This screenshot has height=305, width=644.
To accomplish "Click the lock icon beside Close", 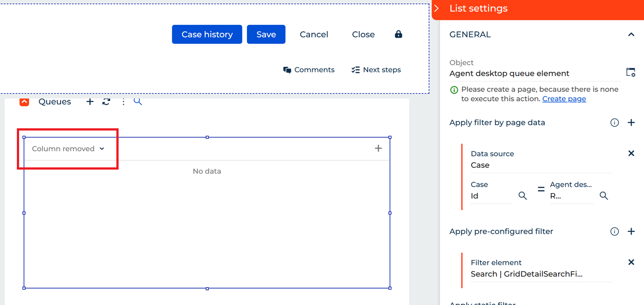I will (x=398, y=34).
